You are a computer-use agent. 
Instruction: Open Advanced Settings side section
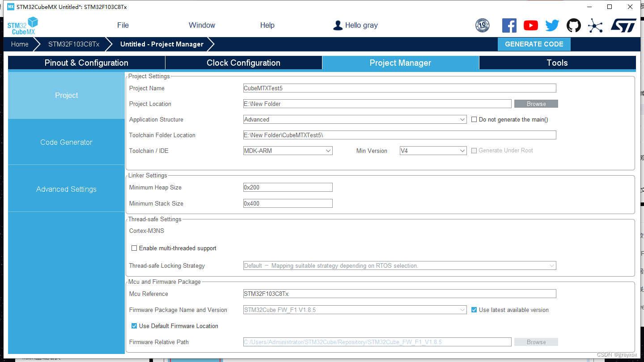(66, 189)
